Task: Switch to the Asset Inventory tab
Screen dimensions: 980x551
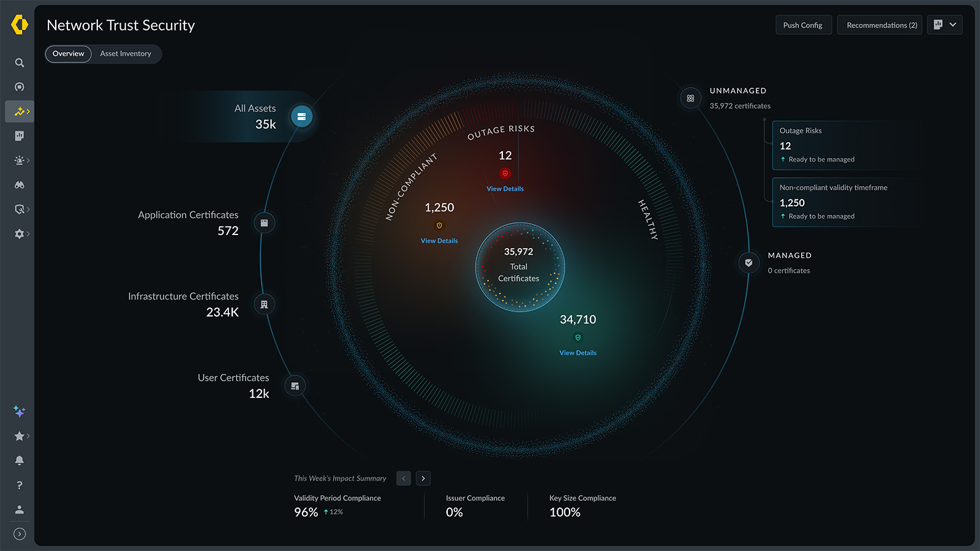Action: 126,54
